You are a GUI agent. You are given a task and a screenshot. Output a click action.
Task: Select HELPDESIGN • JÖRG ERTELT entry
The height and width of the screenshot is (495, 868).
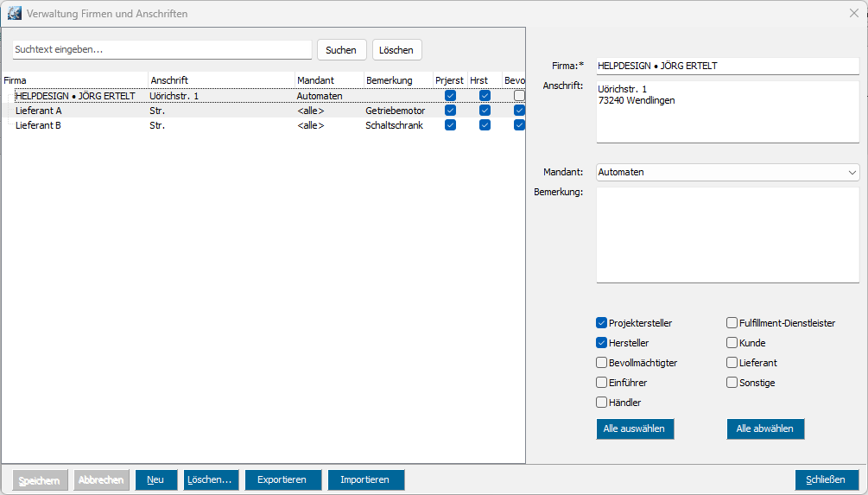pos(74,96)
